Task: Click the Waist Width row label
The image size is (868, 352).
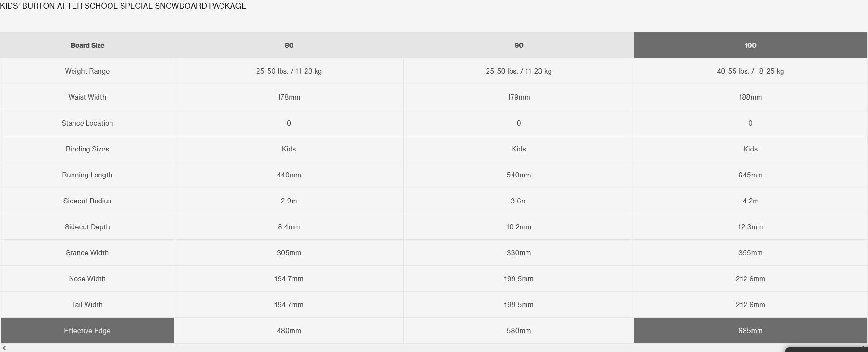Action: (x=87, y=97)
